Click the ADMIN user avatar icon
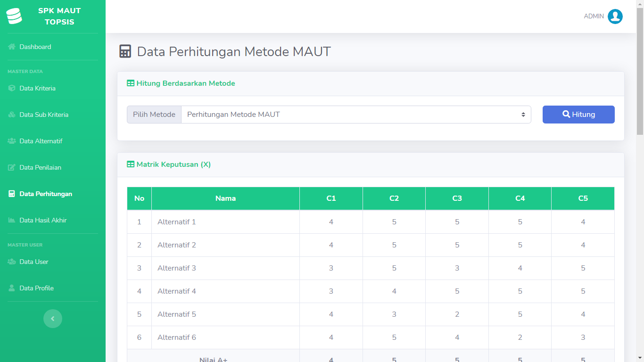The width and height of the screenshot is (644, 362). [615, 16]
